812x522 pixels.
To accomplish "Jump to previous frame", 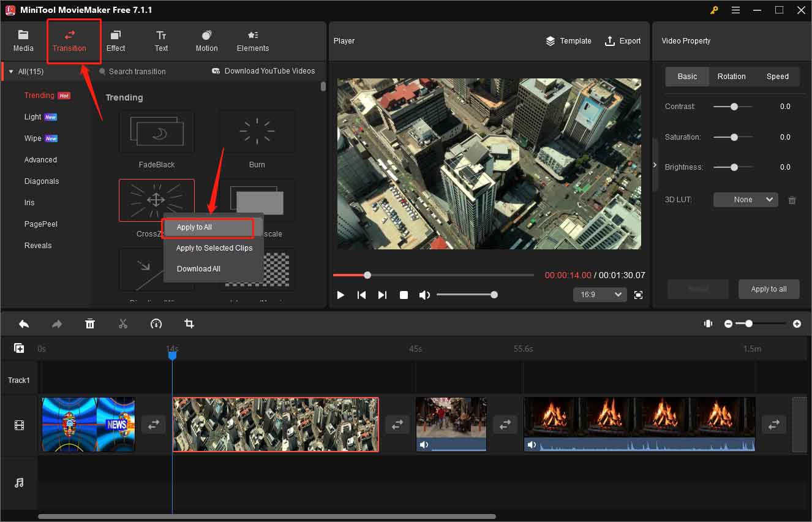I will (x=362, y=295).
